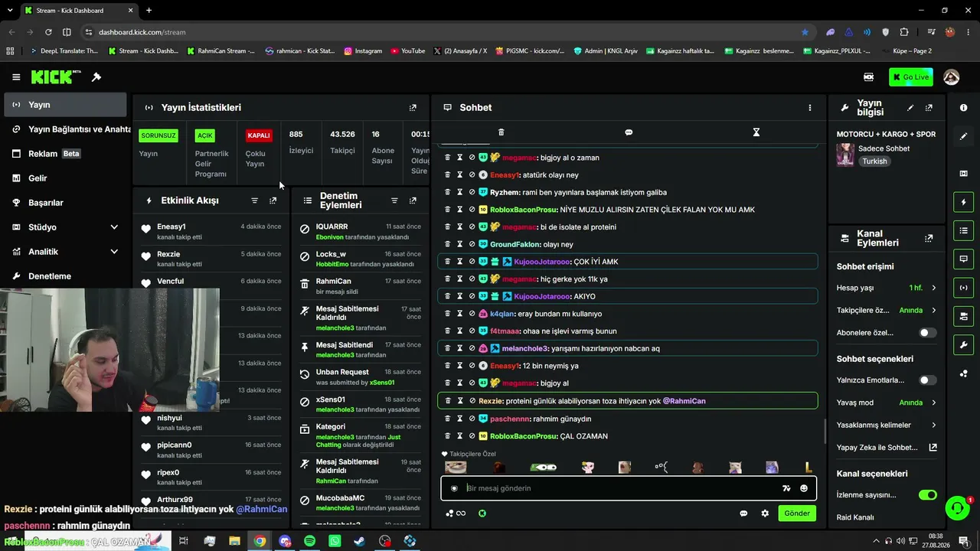Open Hesap yaşı setting showing 1 hf.
The height and width of the screenshot is (551, 980).
887,288
